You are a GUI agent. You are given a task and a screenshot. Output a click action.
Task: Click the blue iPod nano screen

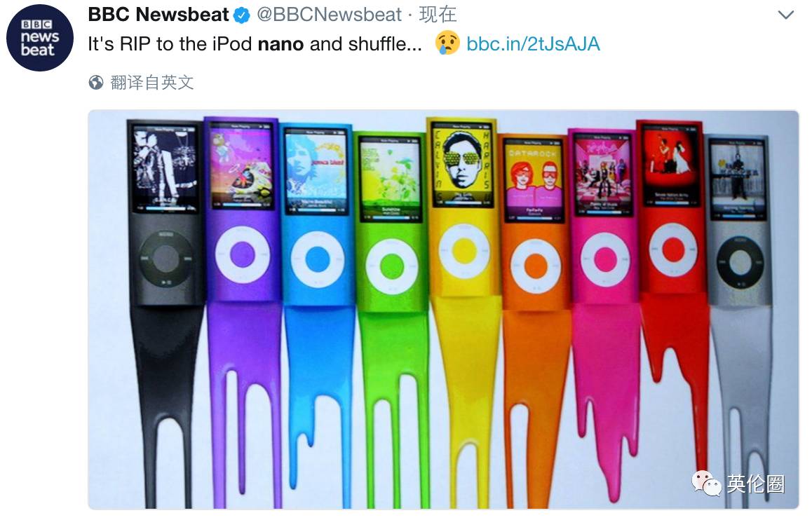tap(317, 171)
